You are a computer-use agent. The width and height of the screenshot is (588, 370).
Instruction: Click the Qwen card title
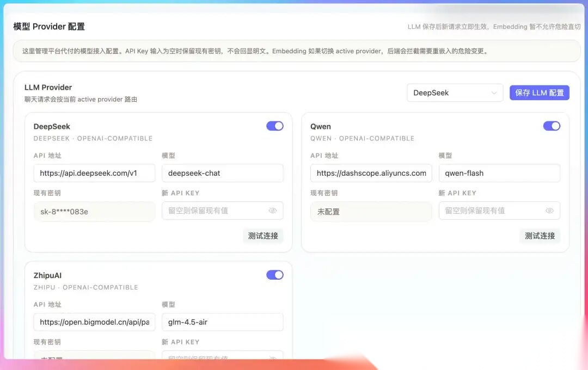click(x=321, y=126)
